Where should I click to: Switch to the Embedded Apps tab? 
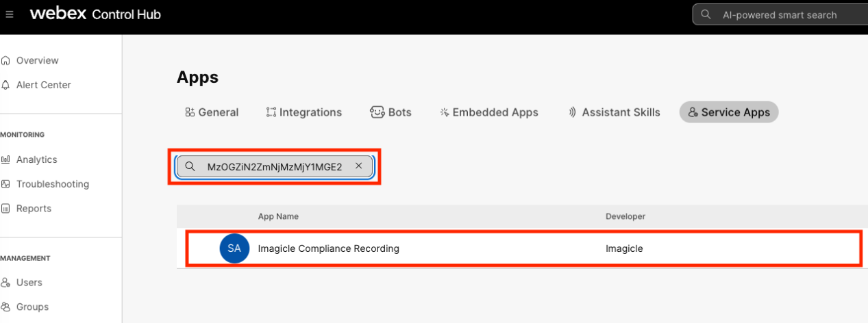pyautogui.click(x=489, y=112)
